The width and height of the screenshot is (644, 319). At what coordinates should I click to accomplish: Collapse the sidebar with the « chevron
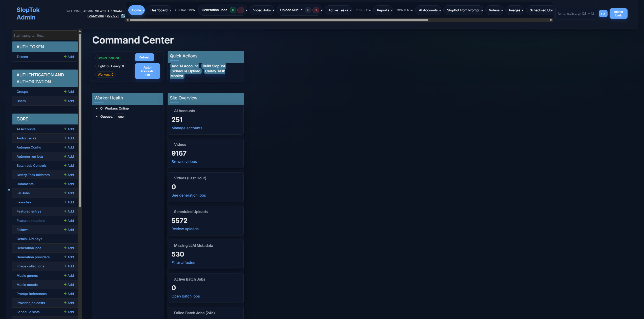(9, 189)
